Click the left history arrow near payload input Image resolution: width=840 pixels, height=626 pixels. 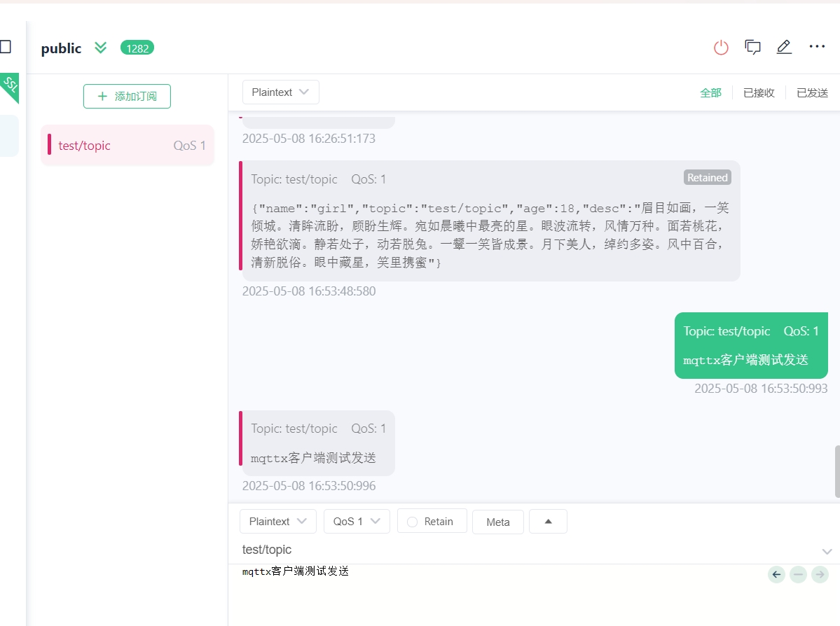(x=776, y=574)
